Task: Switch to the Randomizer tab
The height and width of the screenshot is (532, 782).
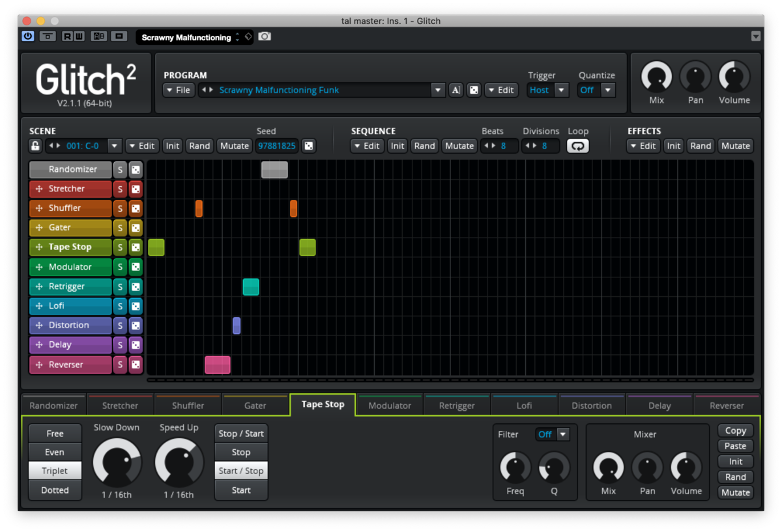Action: pos(53,405)
